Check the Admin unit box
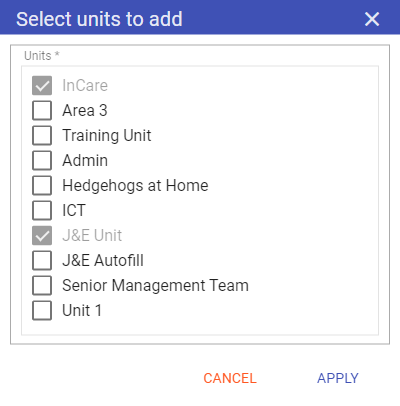The image size is (400, 406). pyautogui.click(x=42, y=160)
